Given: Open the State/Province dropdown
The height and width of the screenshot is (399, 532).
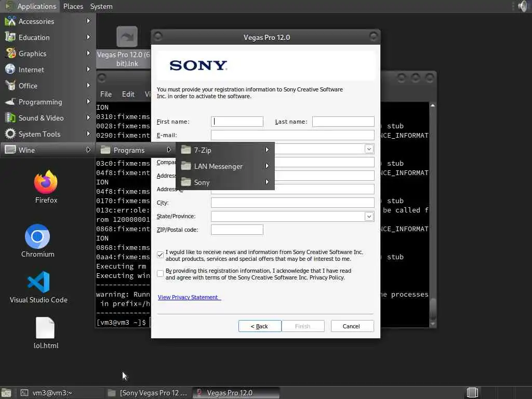Looking at the screenshot, I should (369, 217).
